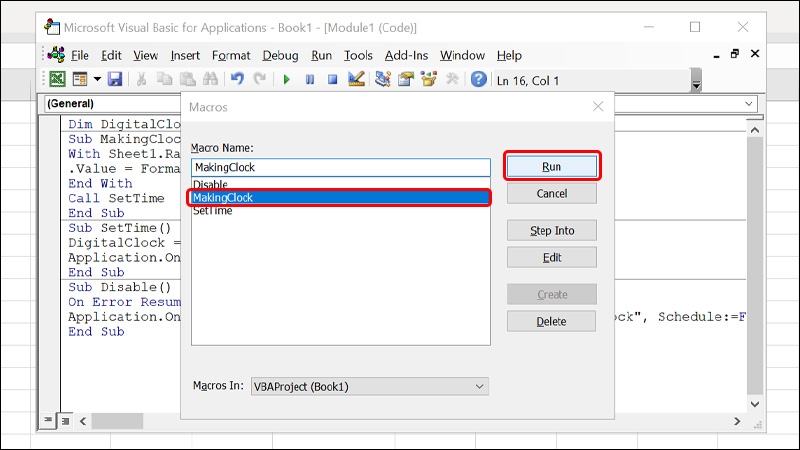Click the horizontal scrollbar thumb

coord(117,421)
